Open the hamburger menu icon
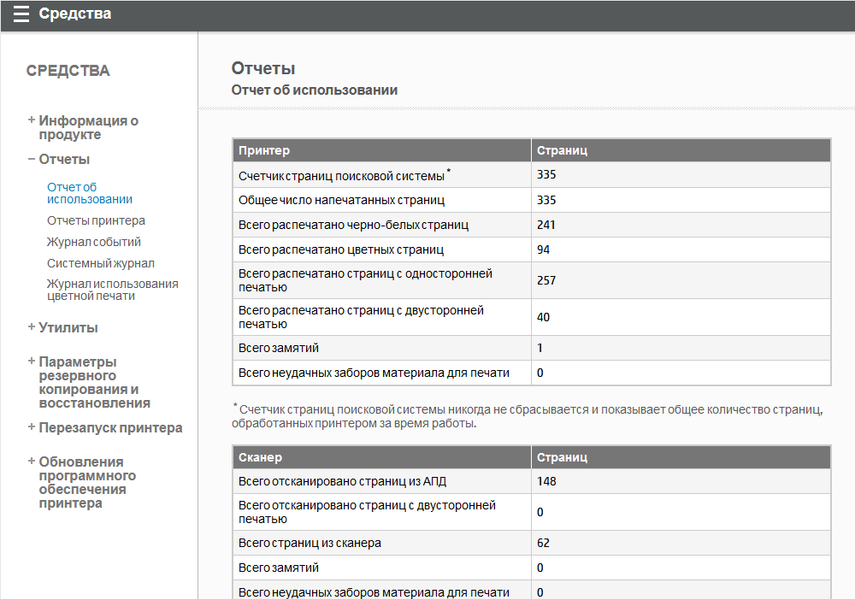855x599 pixels. 21,15
